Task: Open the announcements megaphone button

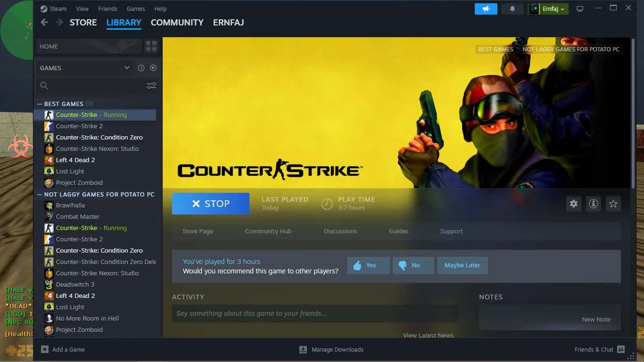Action: point(486,8)
